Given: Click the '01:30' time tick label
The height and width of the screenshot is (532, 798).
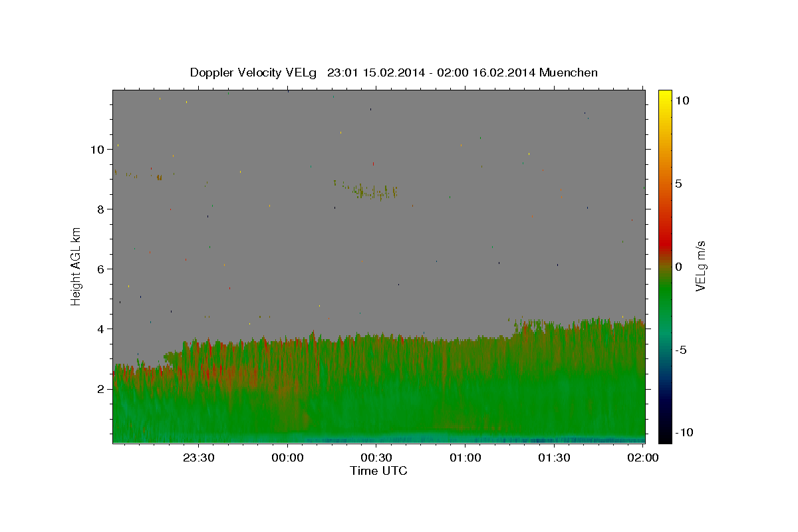Looking at the screenshot, I should coord(555,458).
